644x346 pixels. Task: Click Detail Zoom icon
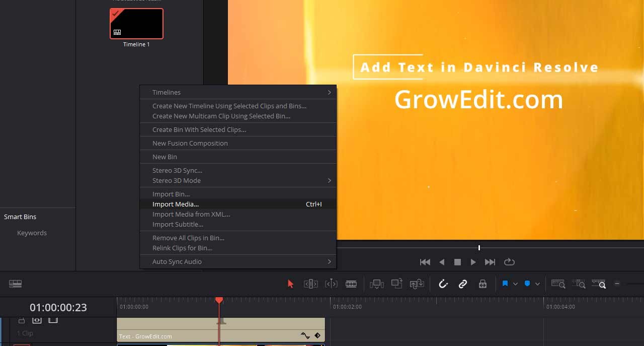(x=579, y=284)
